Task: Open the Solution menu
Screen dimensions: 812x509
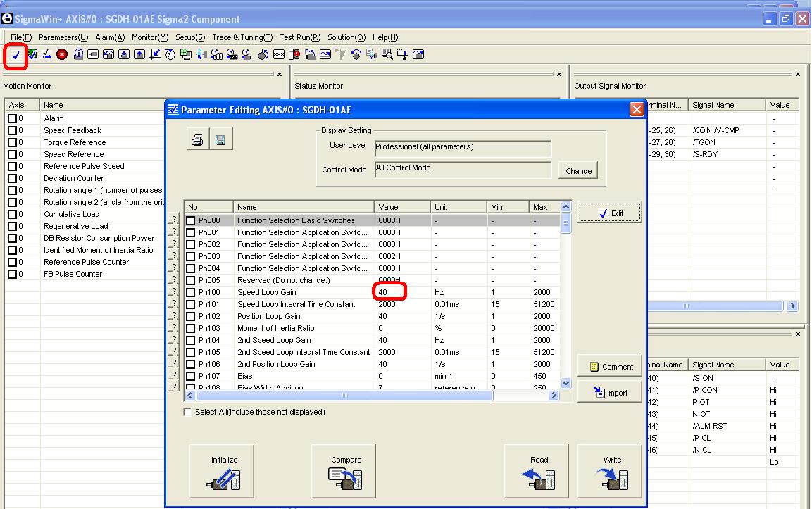Action: pyautogui.click(x=346, y=37)
